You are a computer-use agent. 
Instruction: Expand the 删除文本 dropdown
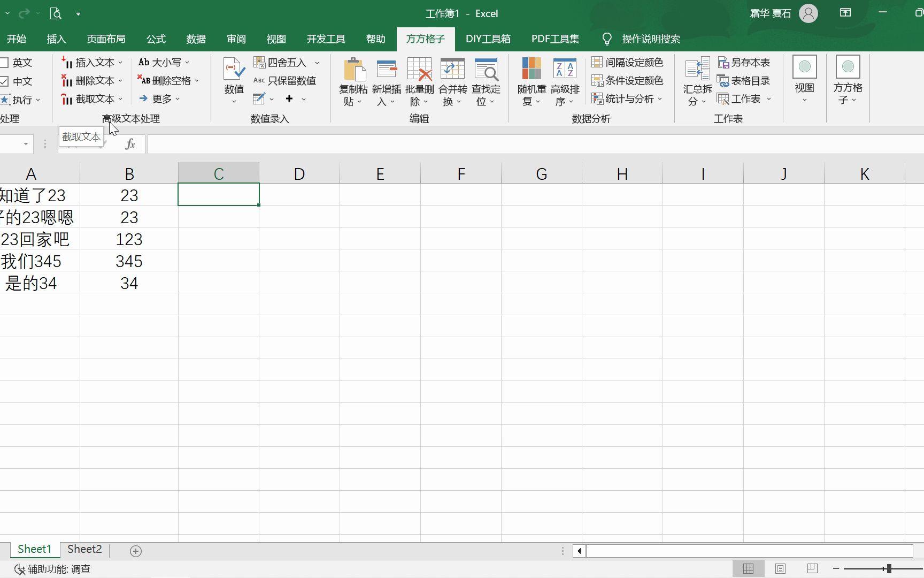pyautogui.click(x=120, y=81)
